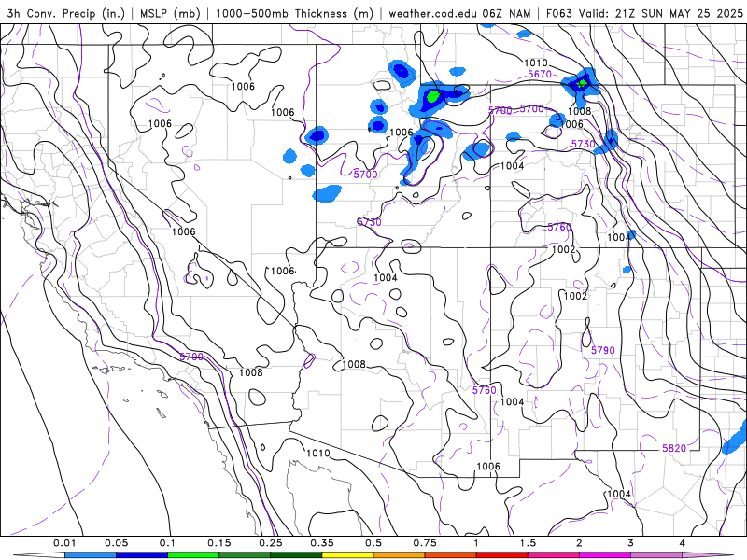Click the 0.15 legend scale value

coord(219,543)
